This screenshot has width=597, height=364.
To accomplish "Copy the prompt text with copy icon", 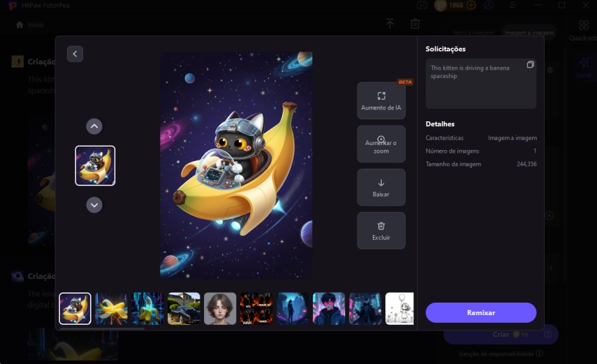I will click(530, 65).
